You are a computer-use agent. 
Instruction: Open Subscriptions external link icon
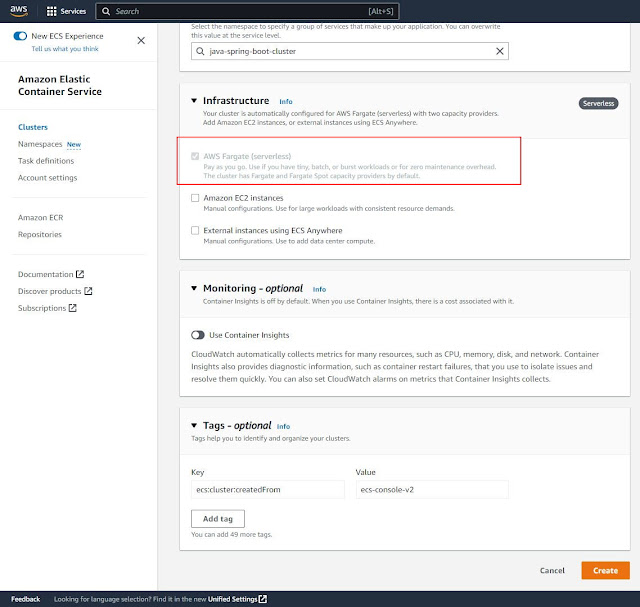(73, 308)
